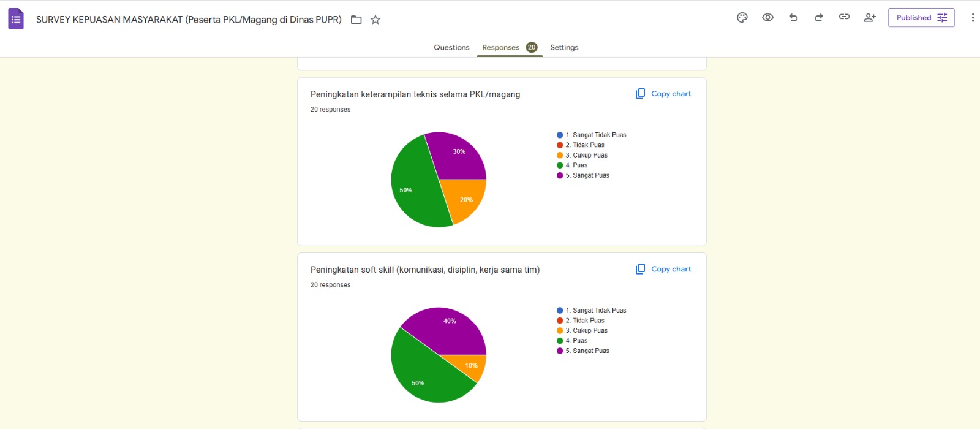Preview the form with eye icon
The width and height of the screenshot is (980, 429).
coord(767,18)
